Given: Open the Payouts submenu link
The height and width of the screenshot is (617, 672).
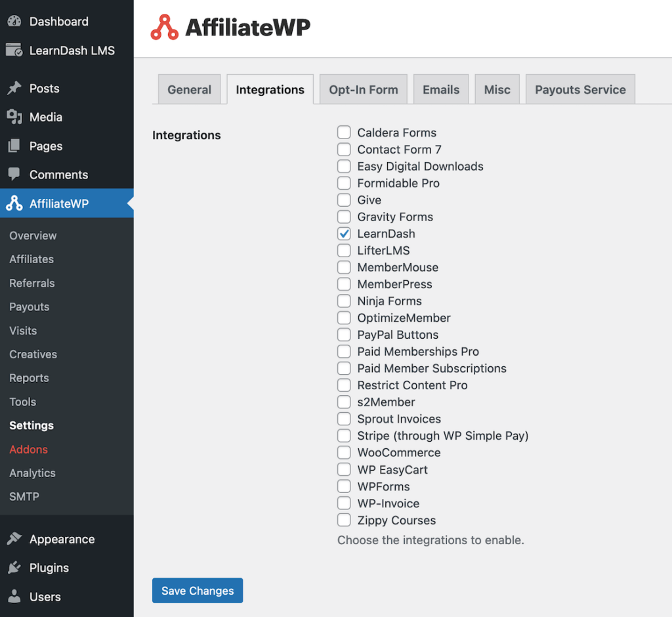Looking at the screenshot, I should point(29,307).
